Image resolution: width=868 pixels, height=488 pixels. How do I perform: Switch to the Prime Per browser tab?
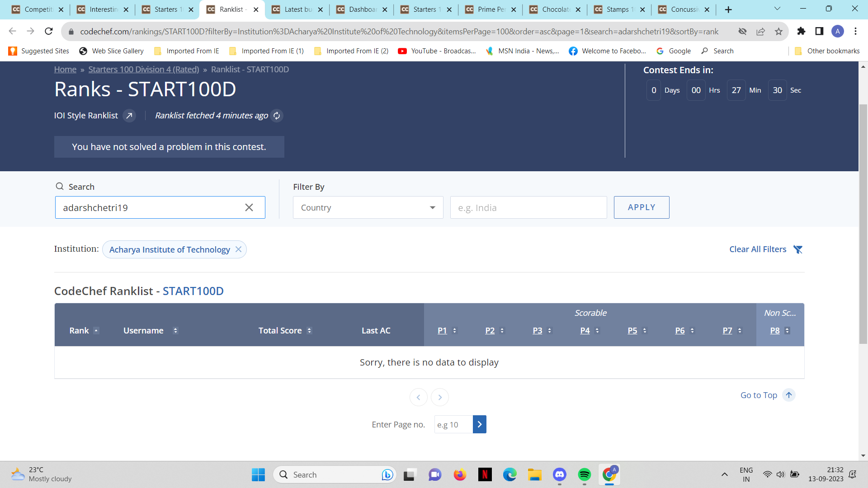tap(491, 9)
